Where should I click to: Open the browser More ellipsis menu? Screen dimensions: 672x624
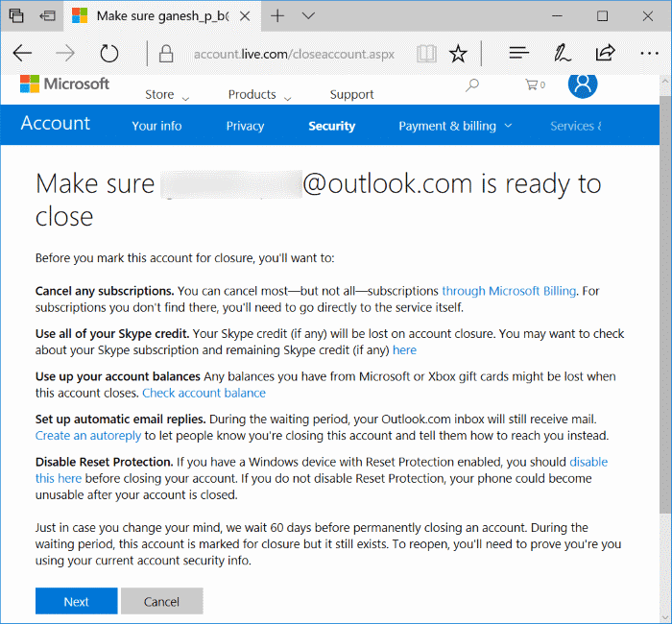(649, 54)
